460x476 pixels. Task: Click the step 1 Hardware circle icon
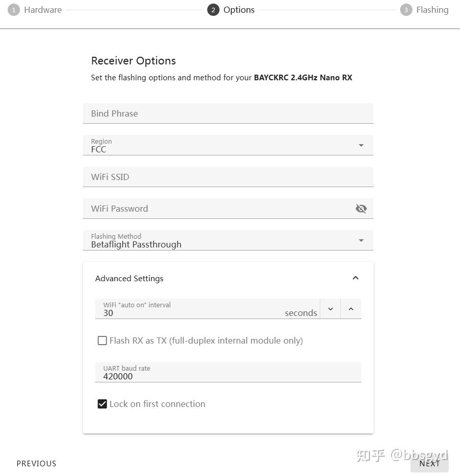pos(13,10)
